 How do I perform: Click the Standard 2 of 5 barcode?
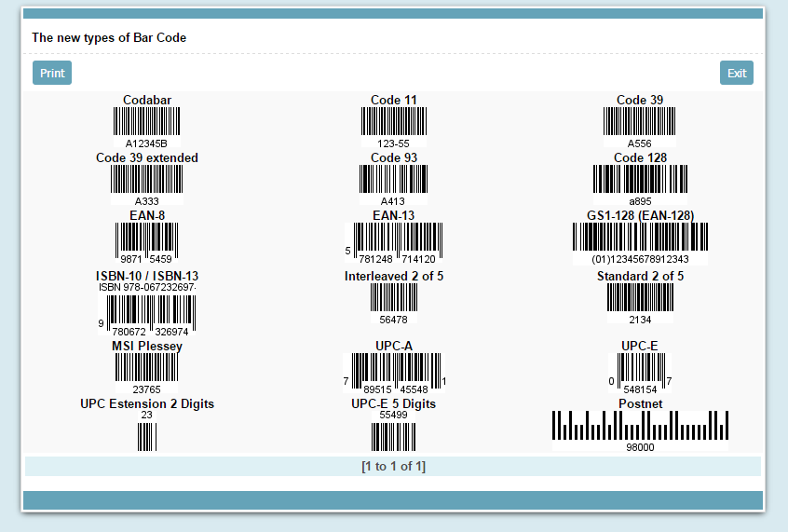pyautogui.click(x=640, y=298)
